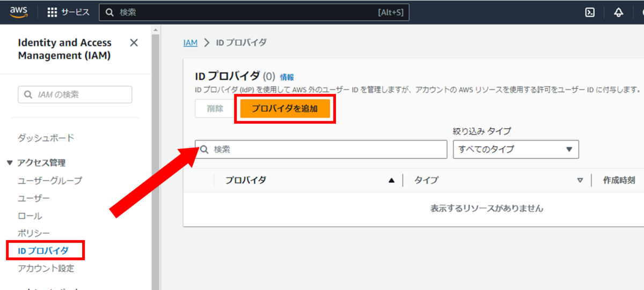Select ID プロバイダ in the sidebar
This screenshot has height=290, width=644.
click(43, 250)
